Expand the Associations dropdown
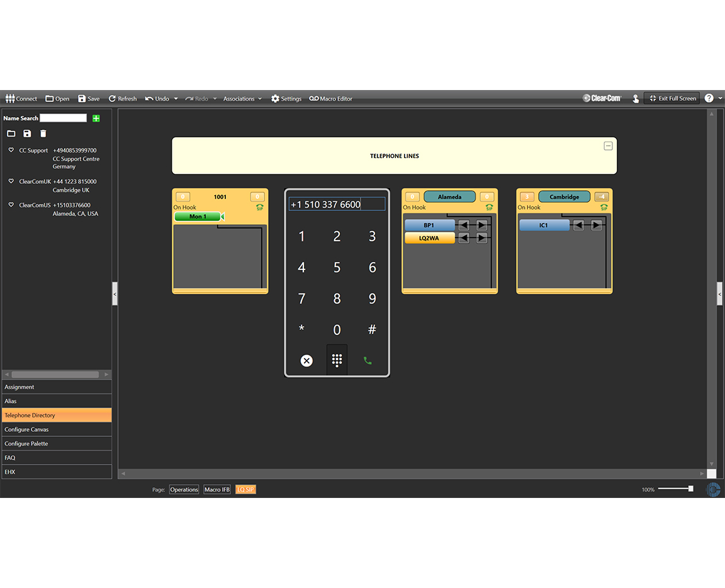 242,99
